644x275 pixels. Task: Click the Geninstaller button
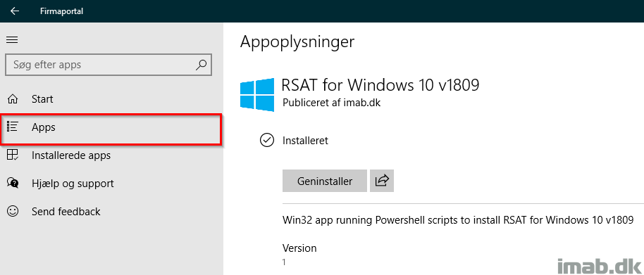coord(324,181)
